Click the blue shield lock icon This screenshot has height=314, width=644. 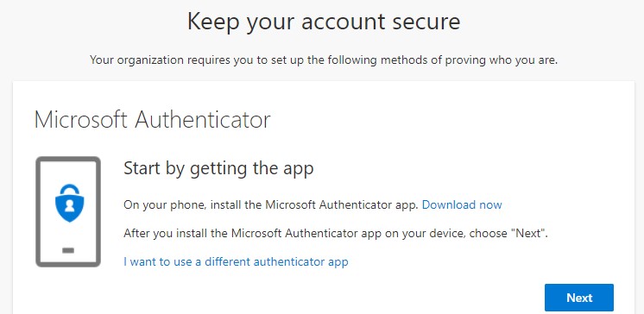[69, 203]
